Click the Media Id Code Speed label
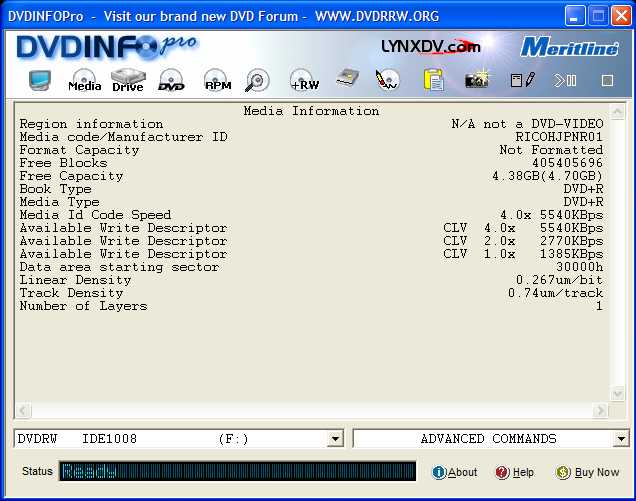The height and width of the screenshot is (501, 636). click(95, 215)
